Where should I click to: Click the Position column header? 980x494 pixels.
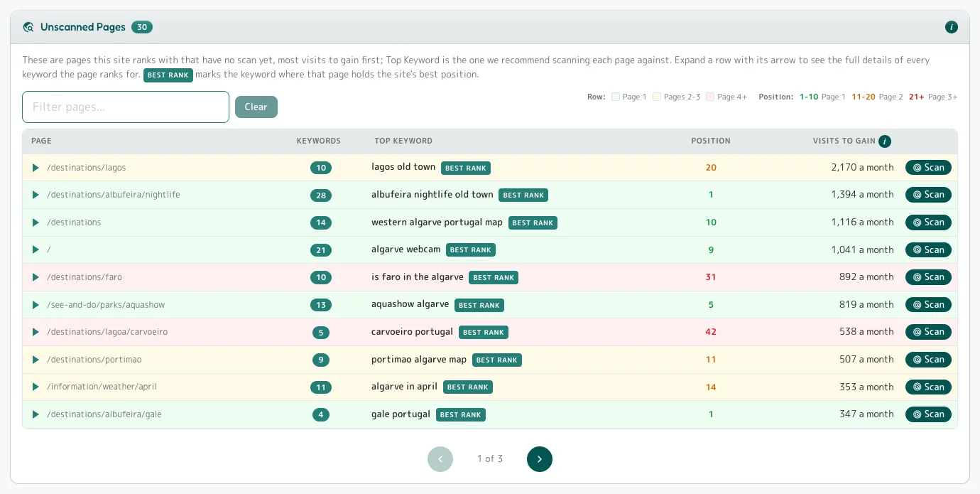click(x=711, y=141)
